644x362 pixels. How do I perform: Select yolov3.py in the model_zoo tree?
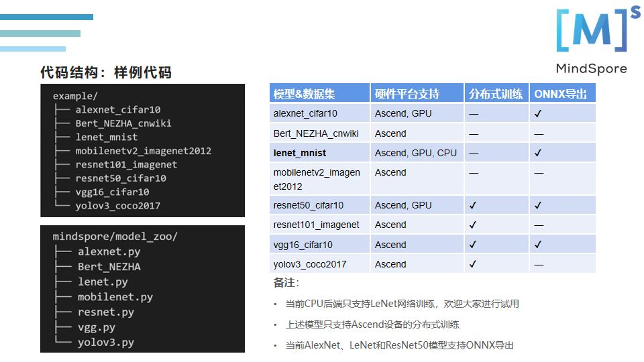(105, 343)
